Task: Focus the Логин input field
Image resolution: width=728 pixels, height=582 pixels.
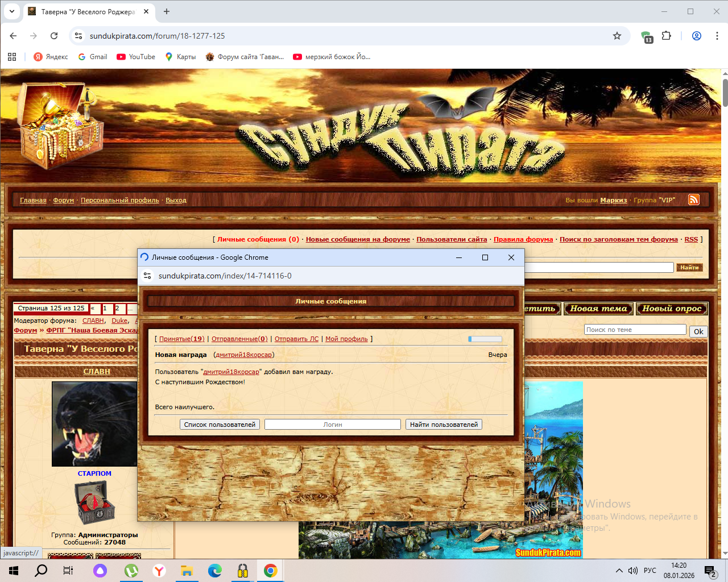Action: click(333, 425)
